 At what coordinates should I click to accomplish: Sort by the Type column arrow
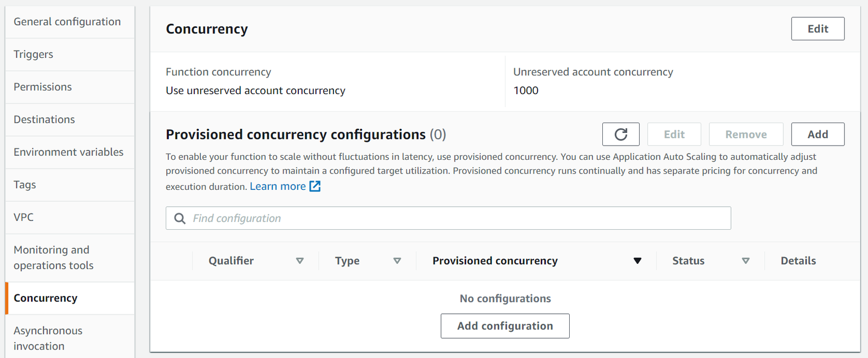coord(397,261)
